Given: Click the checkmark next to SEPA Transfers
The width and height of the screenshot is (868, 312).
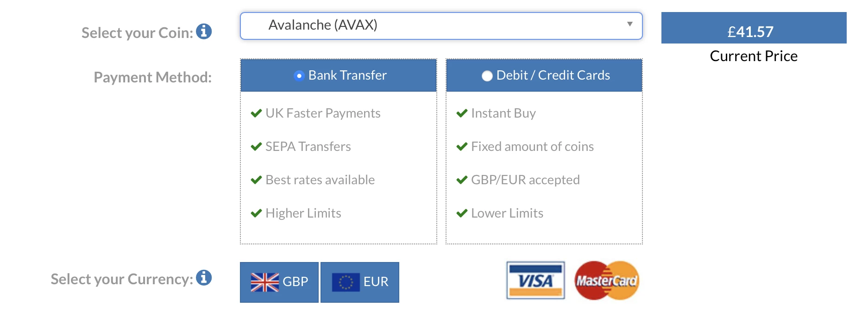Looking at the screenshot, I should [x=256, y=147].
